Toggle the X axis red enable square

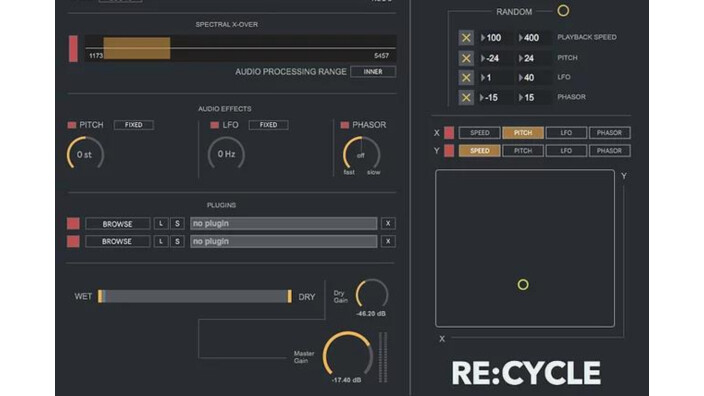449,133
